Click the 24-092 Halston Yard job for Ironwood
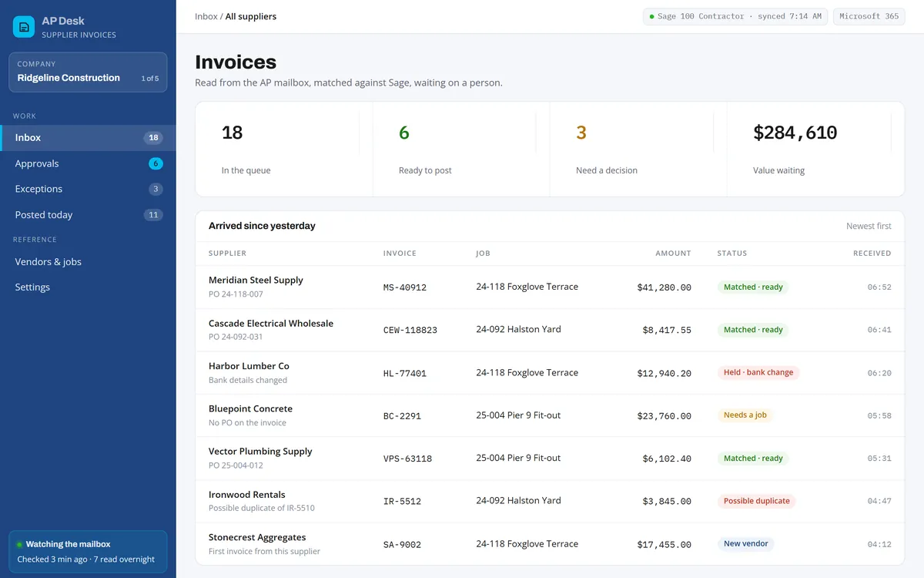Viewport: 924px width, 578px height. click(518, 501)
